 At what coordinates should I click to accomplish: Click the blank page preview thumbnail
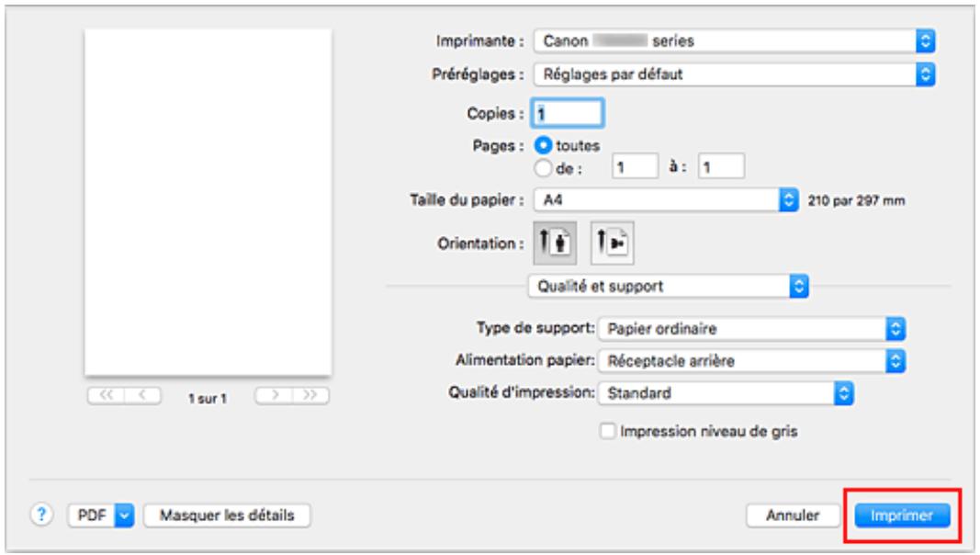(x=208, y=202)
